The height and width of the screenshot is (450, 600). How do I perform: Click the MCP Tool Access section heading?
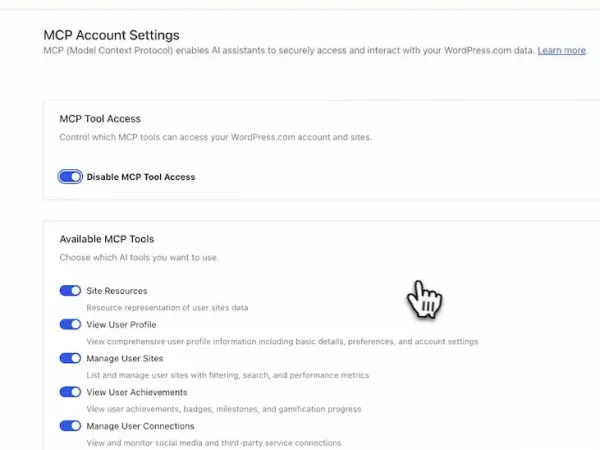tap(100, 119)
